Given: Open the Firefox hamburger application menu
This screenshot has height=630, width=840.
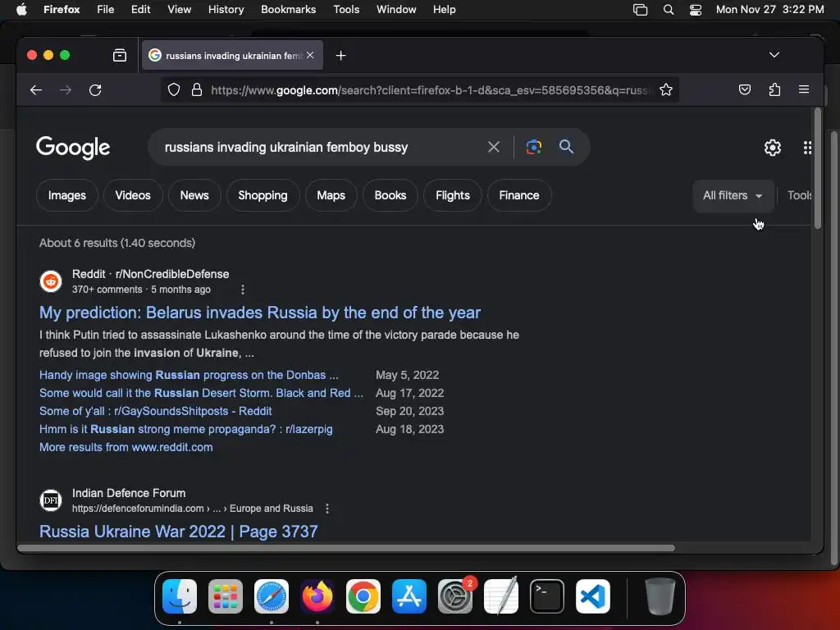Looking at the screenshot, I should 804,89.
